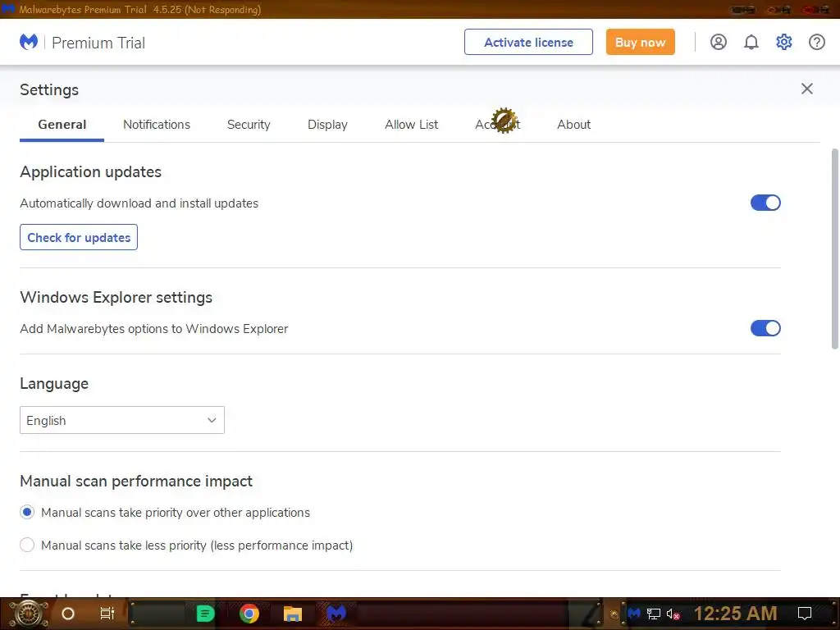
Task: Open the Account tab
Action: (x=498, y=125)
